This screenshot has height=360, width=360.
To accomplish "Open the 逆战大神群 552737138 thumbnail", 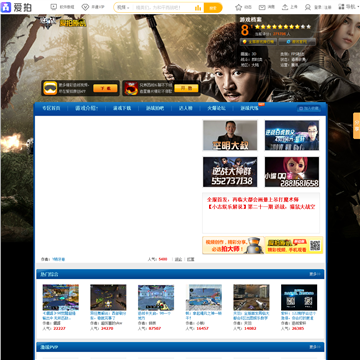I will tap(230, 172).
